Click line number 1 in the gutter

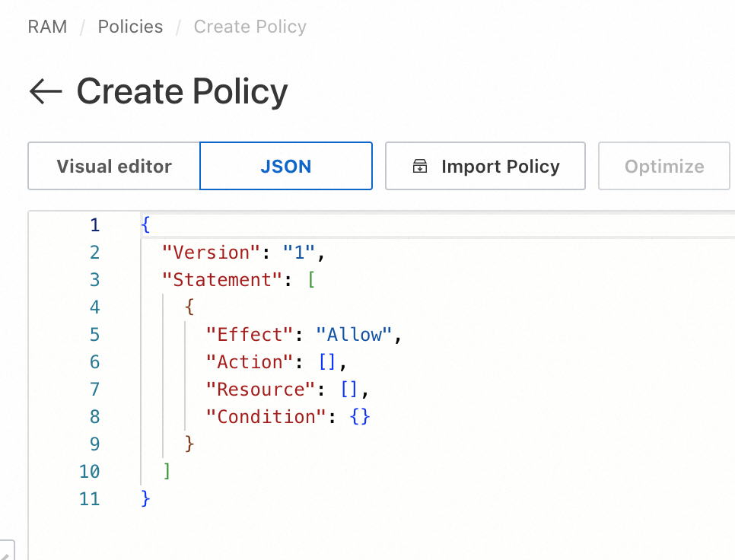[x=94, y=225]
